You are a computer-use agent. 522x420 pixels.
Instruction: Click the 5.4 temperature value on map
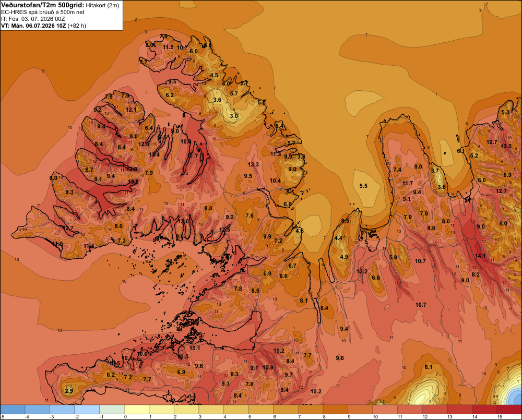click(280, 126)
